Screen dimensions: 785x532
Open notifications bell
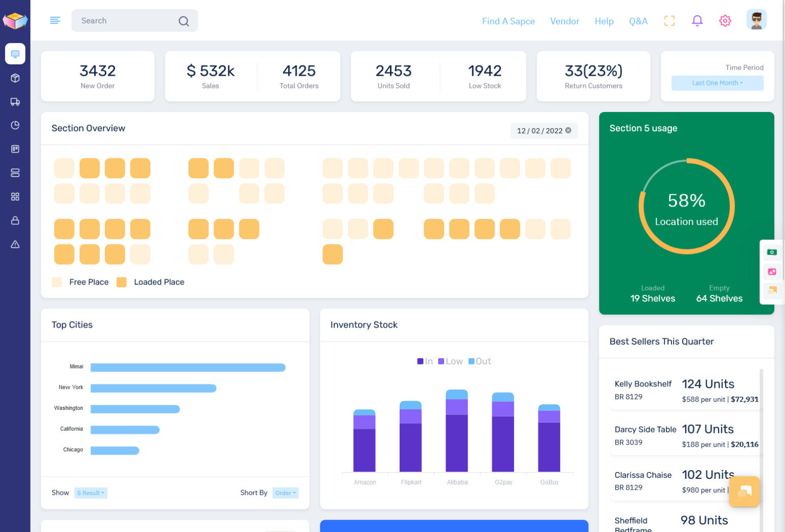[x=697, y=20]
